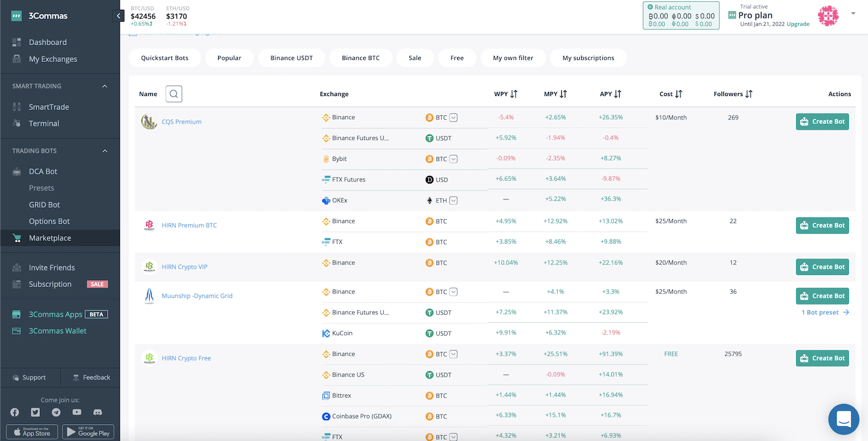868x441 pixels.
Task: Select the Binance USDT filter
Action: pyautogui.click(x=292, y=58)
